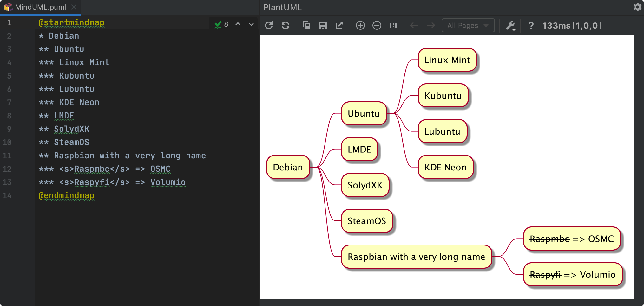
Task: Zoom in on the diagram
Action: tap(360, 25)
